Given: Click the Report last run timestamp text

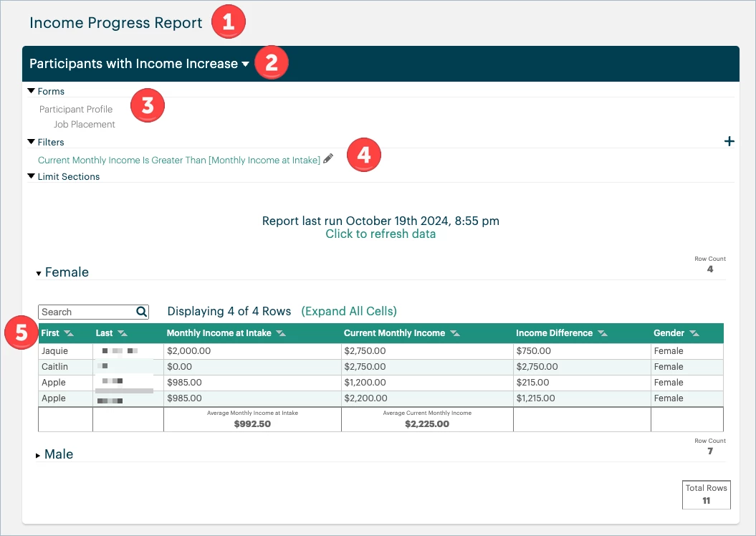Looking at the screenshot, I should pos(381,221).
